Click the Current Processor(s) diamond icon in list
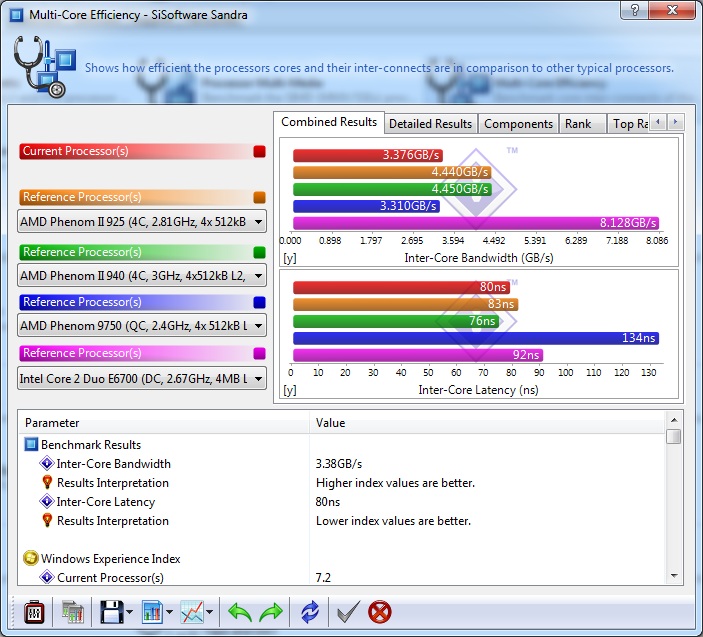This screenshot has height=637, width=703. (x=47, y=577)
